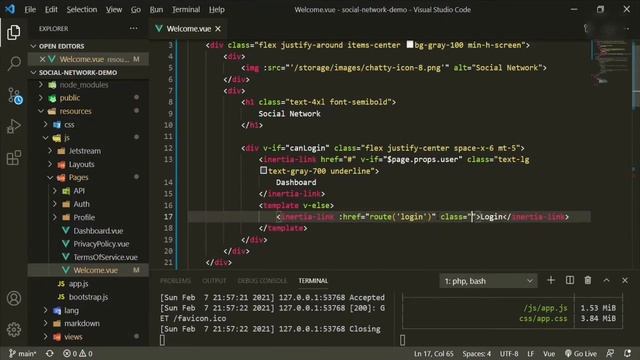
Task: Expand the Profile folder
Action: point(55,217)
